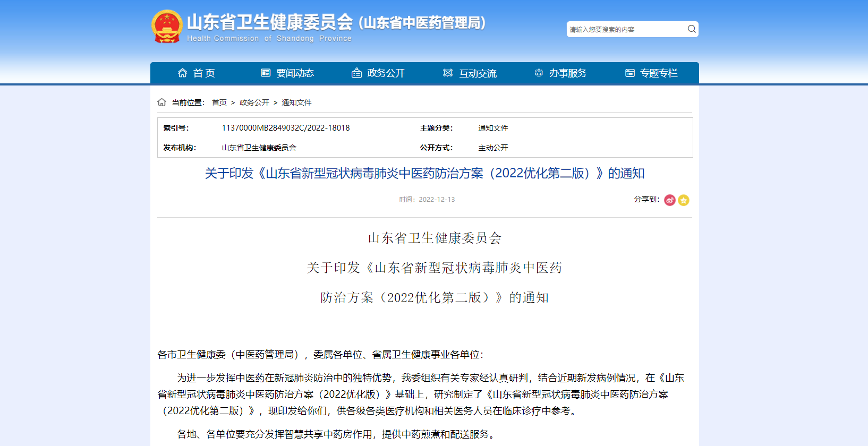Screen dimensions: 868x446
Task: Click the search magnifier icon
Action: pos(692,29)
